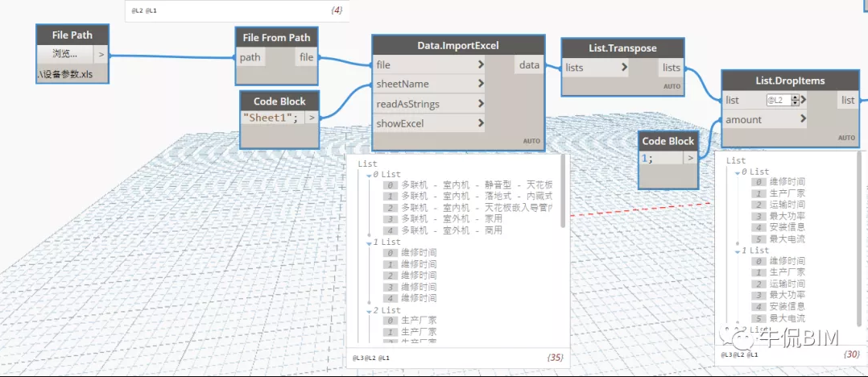Image resolution: width=868 pixels, height=377 pixels.
Task: Open the showExcel port chevron
Action: coord(481,123)
